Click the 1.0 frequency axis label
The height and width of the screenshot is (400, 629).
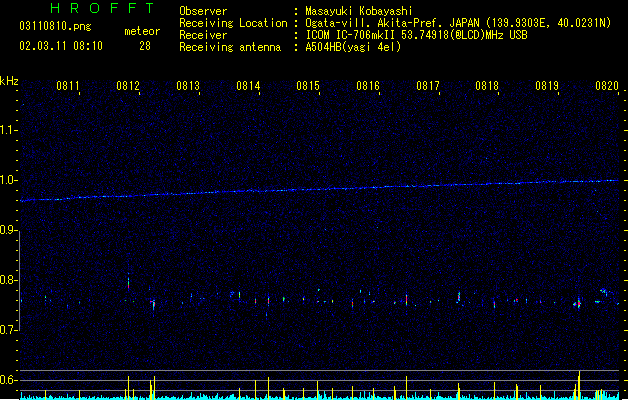point(8,180)
